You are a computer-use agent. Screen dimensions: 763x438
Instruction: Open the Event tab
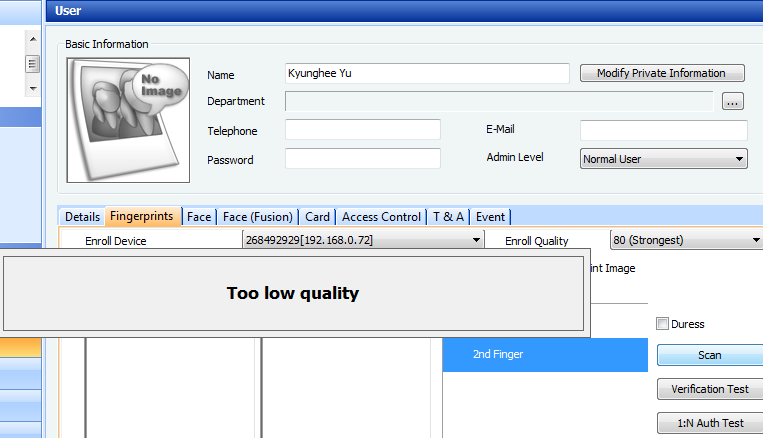[x=490, y=217]
